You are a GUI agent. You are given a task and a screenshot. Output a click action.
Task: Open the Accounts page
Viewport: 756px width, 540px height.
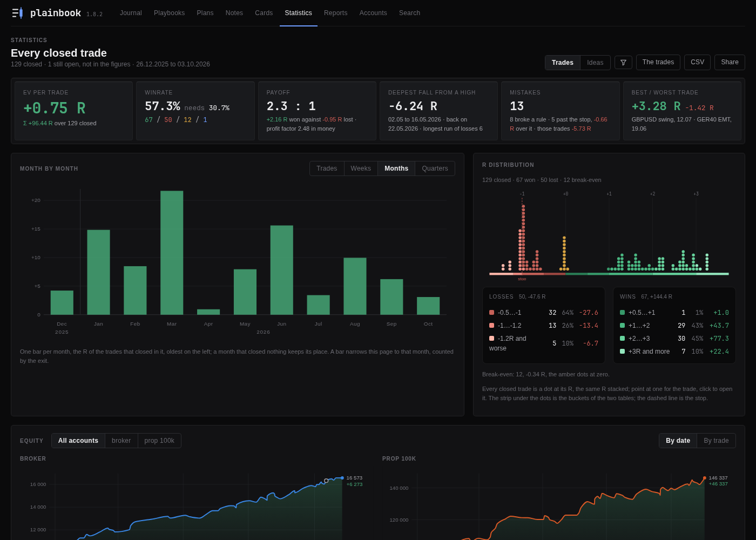(x=373, y=13)
